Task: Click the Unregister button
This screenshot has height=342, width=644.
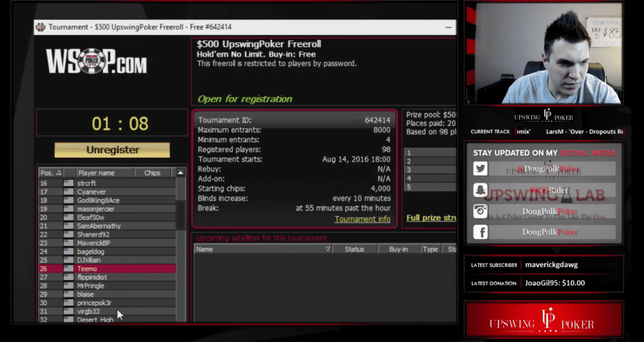Action: tap(112, 150)
